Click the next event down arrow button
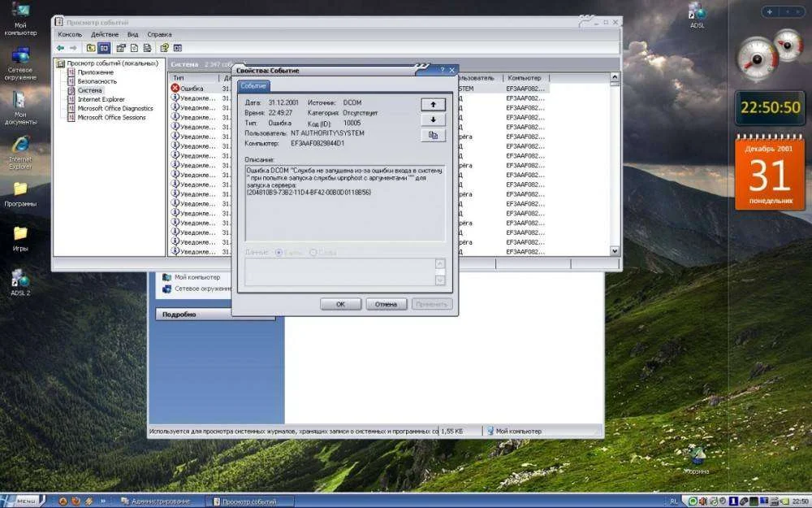Viewport: 812px width, 508px height. (433, 120)
